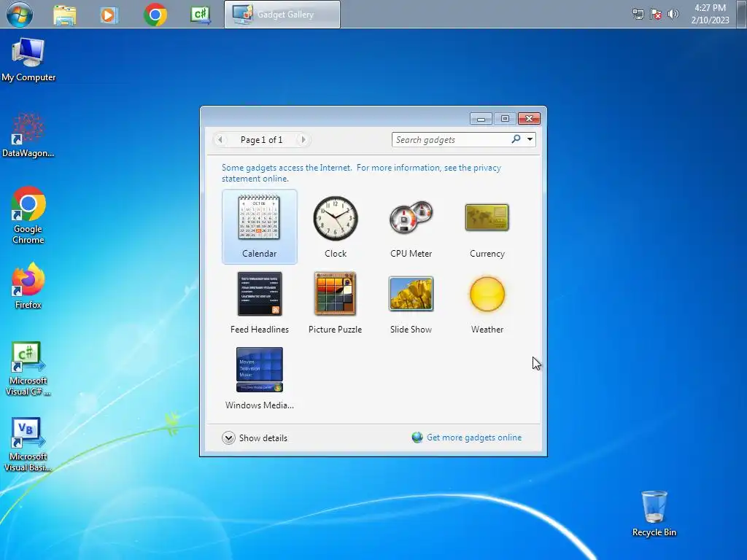Pick the Weather gadget
This screenshot has width=747, height=560.
pos(487,303)
